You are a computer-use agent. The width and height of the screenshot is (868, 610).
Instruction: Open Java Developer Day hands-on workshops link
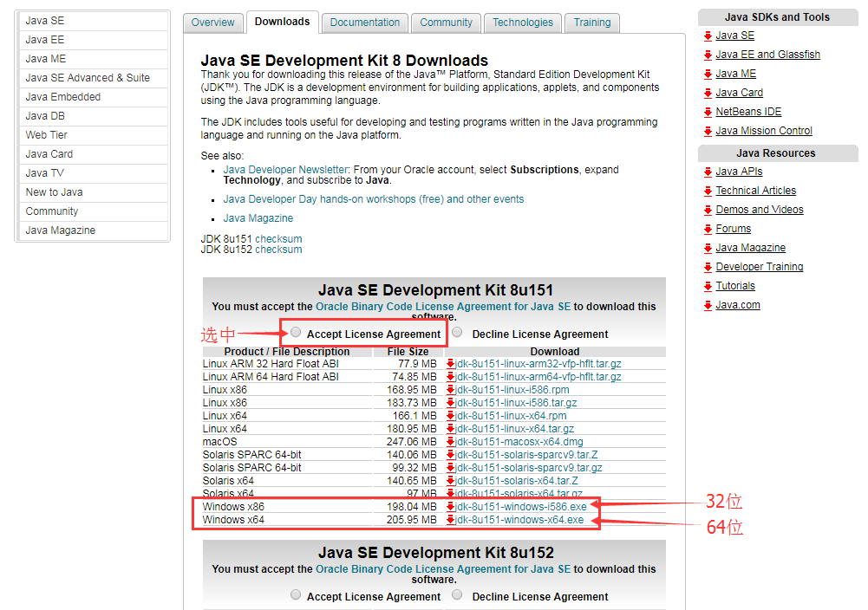tap(373, 199)
